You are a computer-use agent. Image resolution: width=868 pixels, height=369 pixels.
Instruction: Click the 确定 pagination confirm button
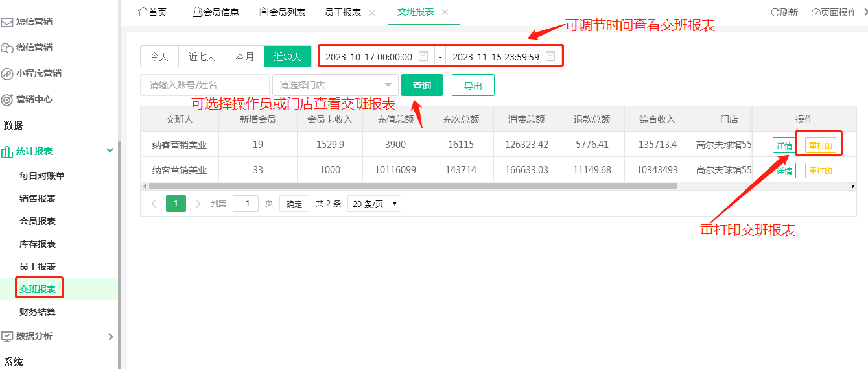click(294, 204)
